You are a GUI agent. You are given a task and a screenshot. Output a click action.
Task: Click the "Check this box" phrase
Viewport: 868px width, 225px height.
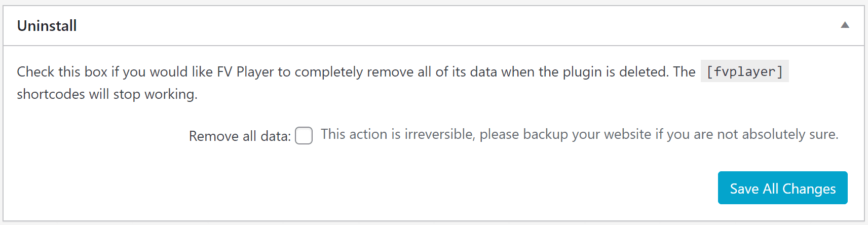point(62,72)
